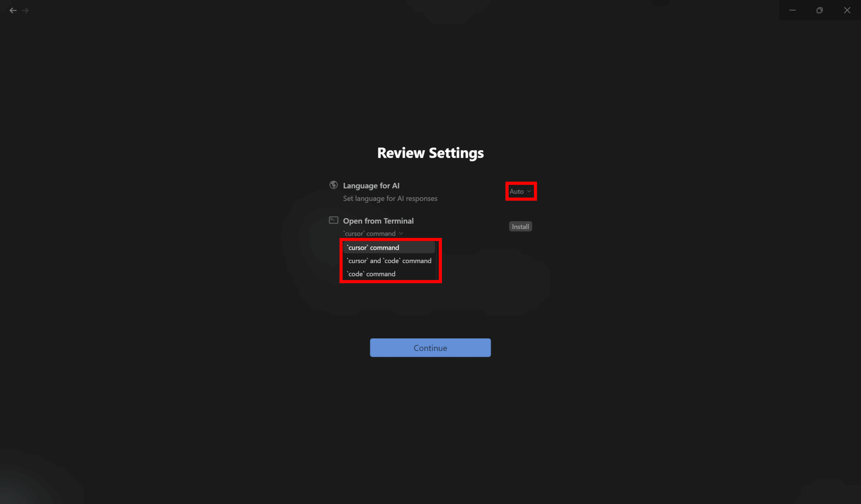Click the globe icon beside Language for AI
The width and height of the screenshot is (861, 504).
point(333,185)
